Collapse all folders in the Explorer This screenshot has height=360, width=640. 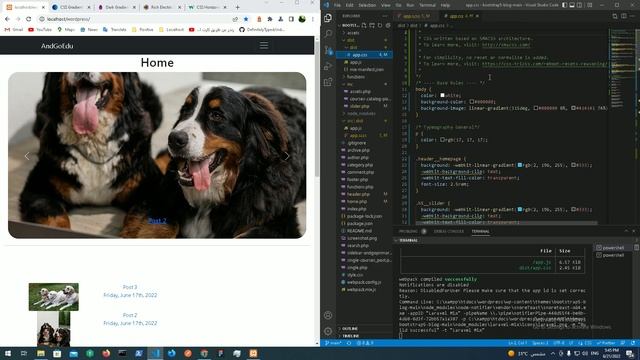point(388,25)
